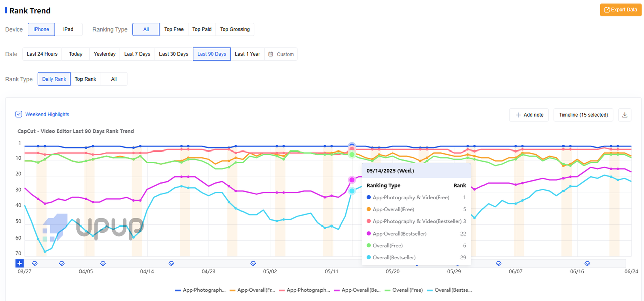
Task: Click the 04/14 x-axis date label
Action: click(x=147, y=271)
